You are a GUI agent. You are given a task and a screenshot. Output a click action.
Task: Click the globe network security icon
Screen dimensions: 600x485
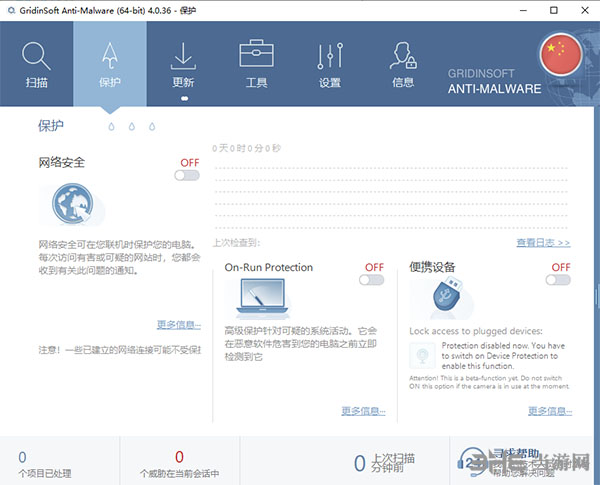(73, 204)
